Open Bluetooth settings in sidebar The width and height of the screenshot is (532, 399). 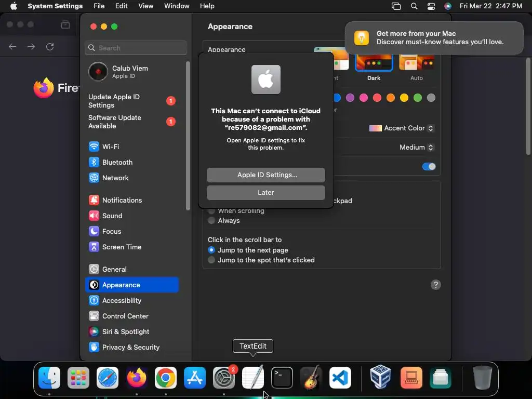131,162
